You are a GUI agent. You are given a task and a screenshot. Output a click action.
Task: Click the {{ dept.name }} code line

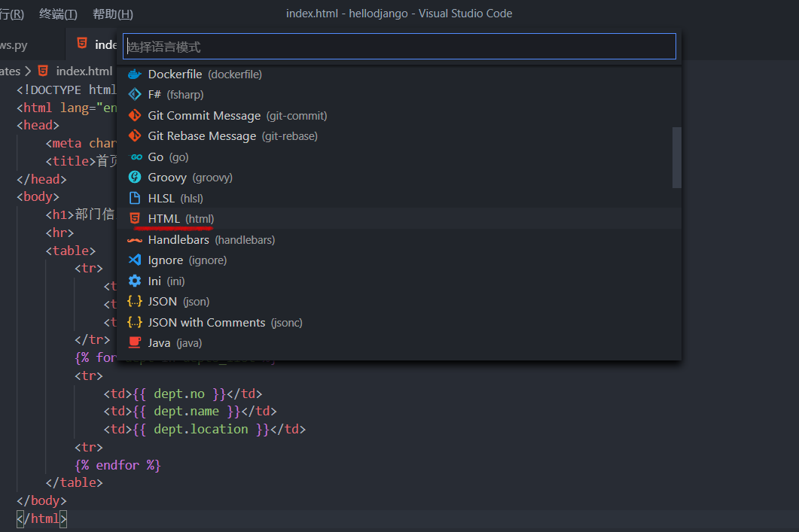pyautogui.click(x=190, y=412)
